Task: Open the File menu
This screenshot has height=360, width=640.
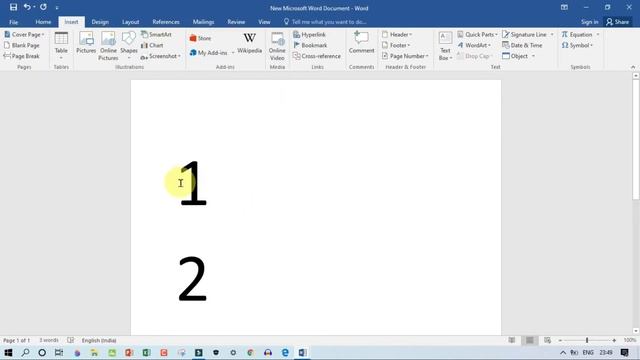Action: pyautogui.click(x=13, y=22)
